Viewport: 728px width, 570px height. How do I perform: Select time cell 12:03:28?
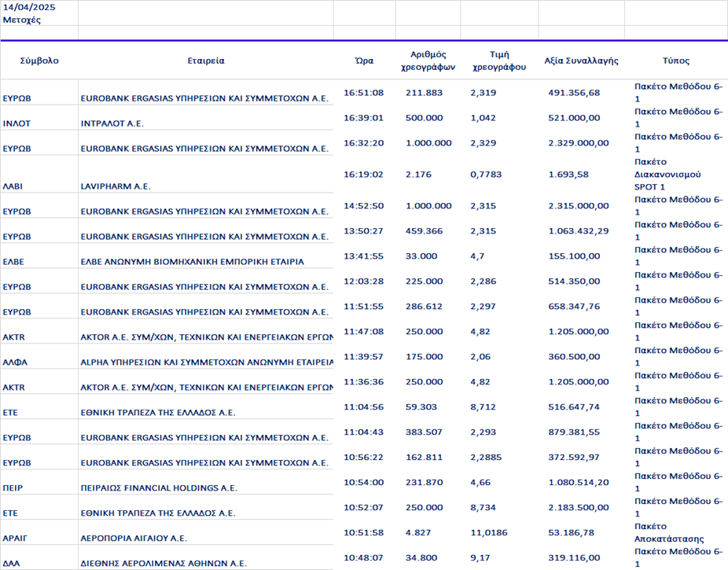coord(363,281)
